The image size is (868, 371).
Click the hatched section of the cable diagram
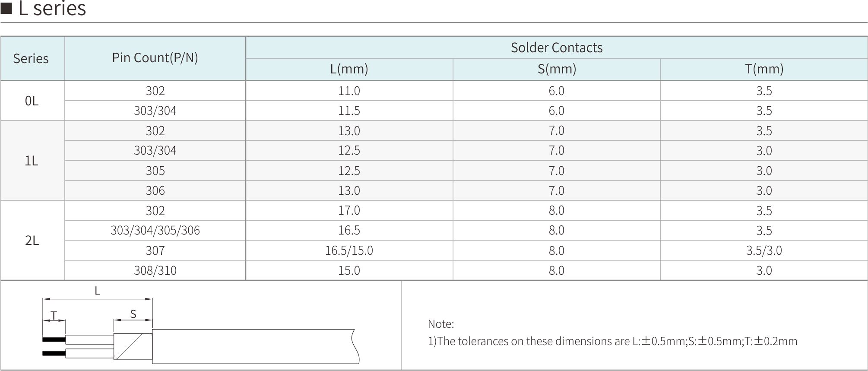click(x=133, y=346)
